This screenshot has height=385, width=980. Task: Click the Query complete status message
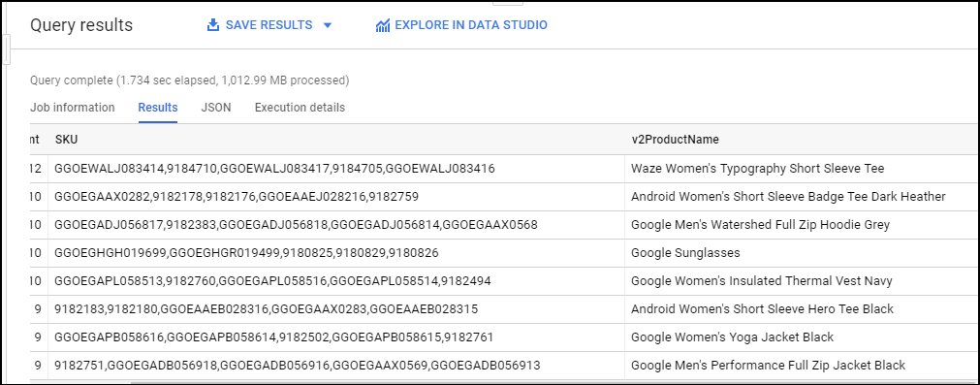click(x=189, y=80)
